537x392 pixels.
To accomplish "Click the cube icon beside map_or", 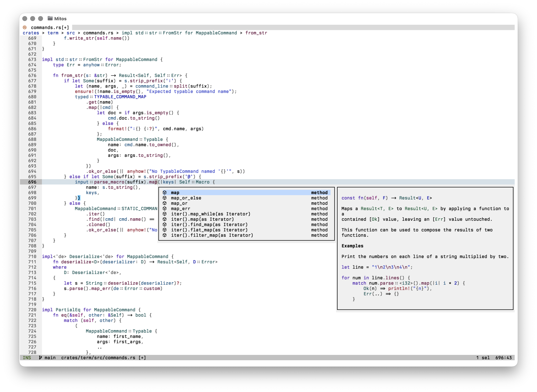I will [165, 203].
